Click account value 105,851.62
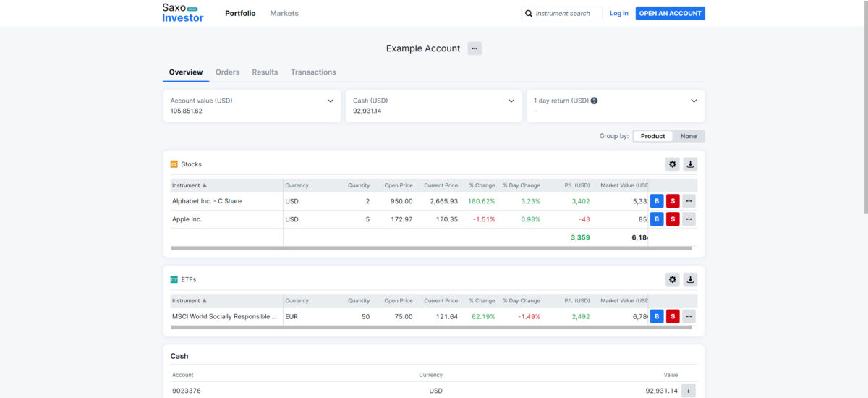The image size is (868, 398). [187, 111]
